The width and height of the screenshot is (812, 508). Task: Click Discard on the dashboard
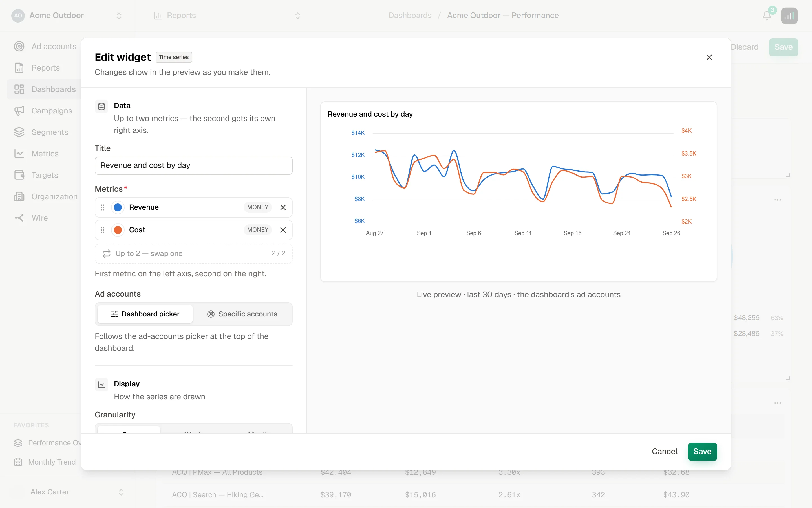pos(745,47)
